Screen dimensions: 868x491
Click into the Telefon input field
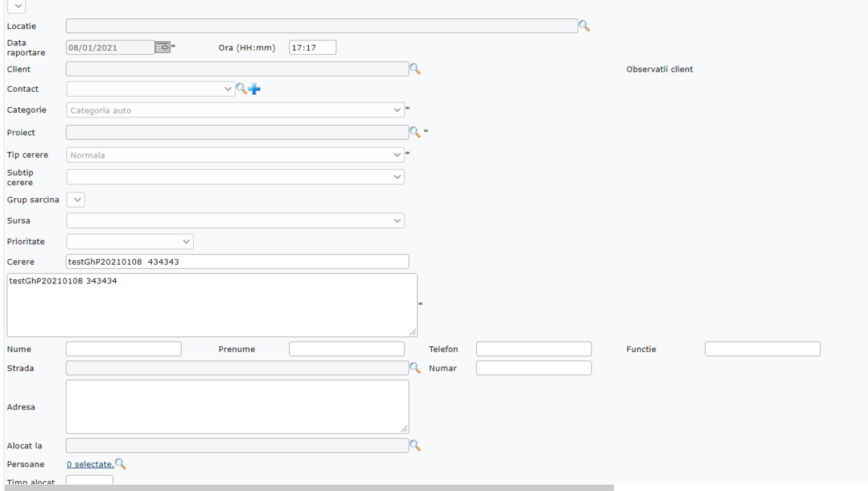(533, 349)
